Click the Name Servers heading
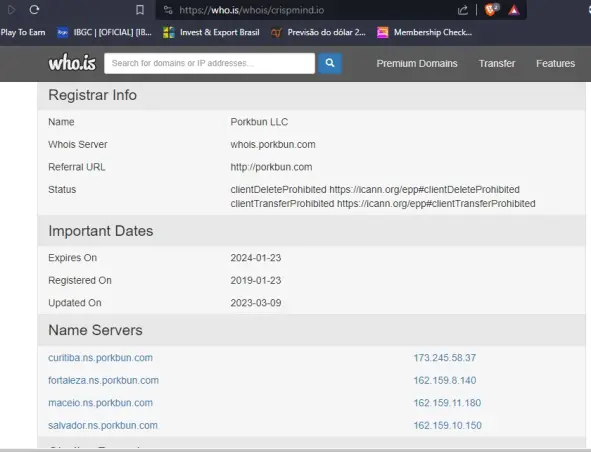The height and width of the screenshot is (452, 591). (x=95, y=330)
